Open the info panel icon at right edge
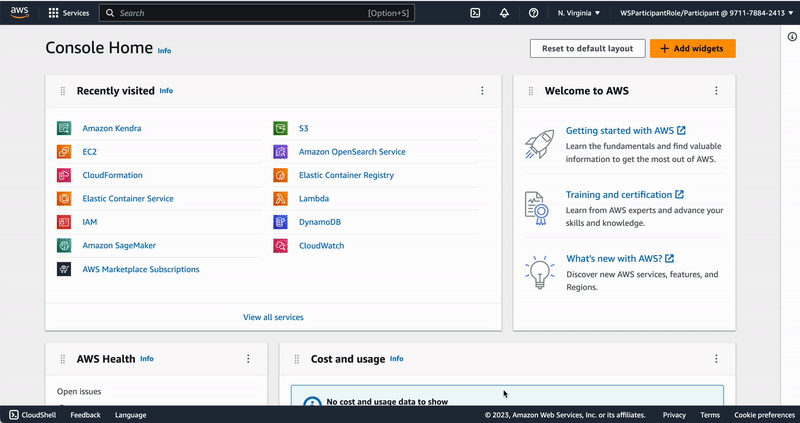Image resolution: width=800 pixels, height=423 pixels. pyautogui.click(x=792, y=36)
